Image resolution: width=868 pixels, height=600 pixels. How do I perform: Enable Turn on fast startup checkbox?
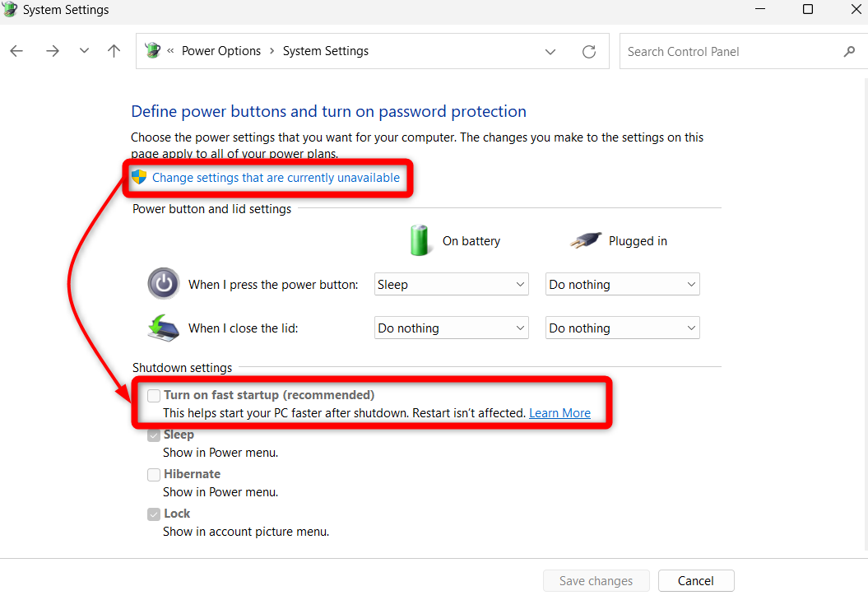154,395
